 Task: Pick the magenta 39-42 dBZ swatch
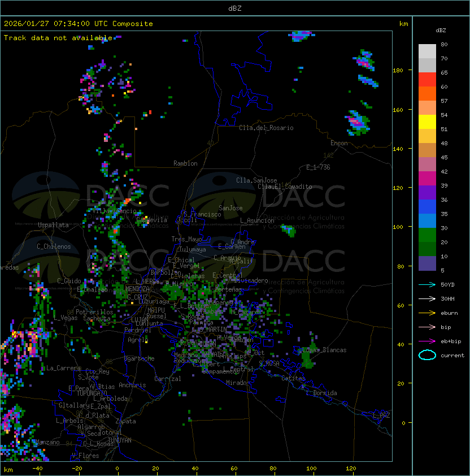[x=427, y=178]
